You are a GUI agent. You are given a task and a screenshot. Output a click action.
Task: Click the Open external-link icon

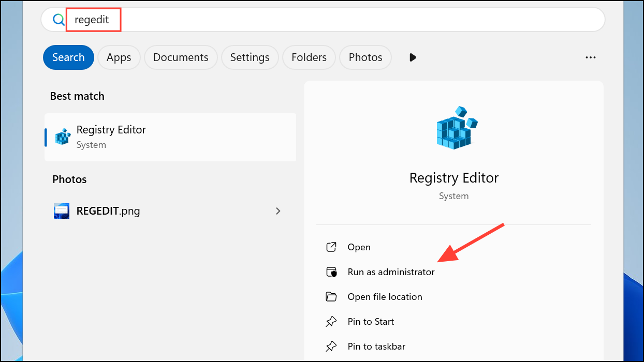point(331,247)
